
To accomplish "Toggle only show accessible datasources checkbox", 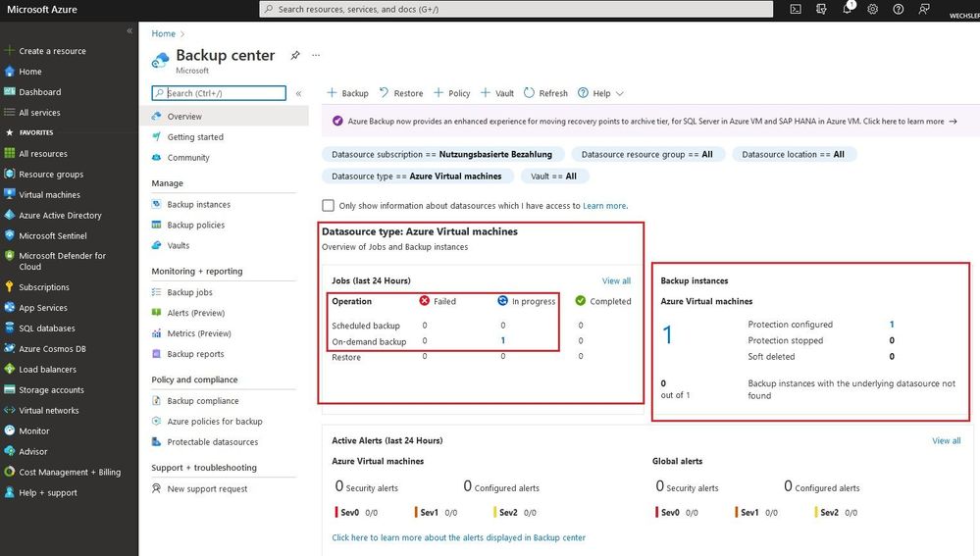I will pos(328,206).
